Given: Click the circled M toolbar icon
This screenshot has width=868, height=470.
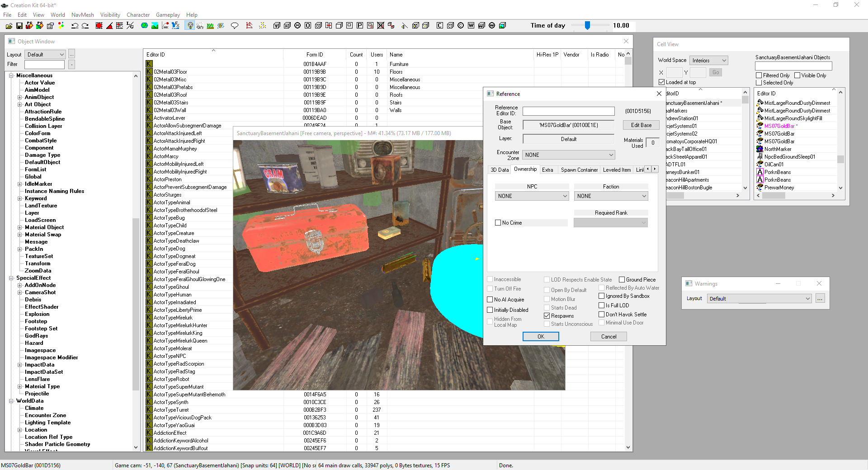Looking at the screenshot, I should click(x=297, y=26).
